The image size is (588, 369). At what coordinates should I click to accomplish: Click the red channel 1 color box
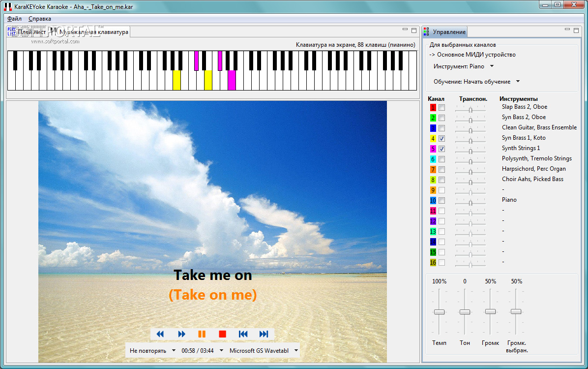[433, 108]
